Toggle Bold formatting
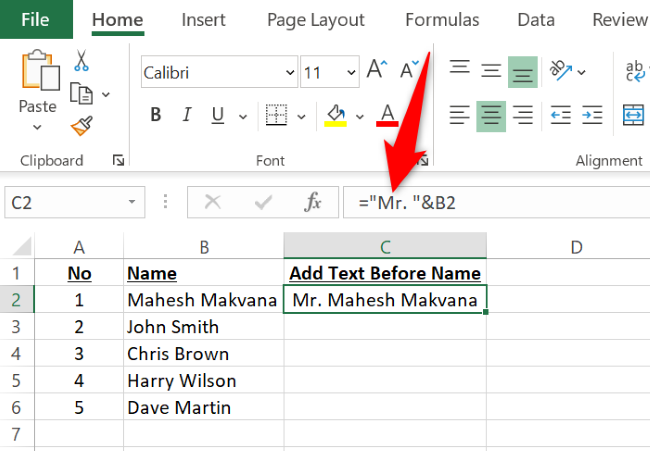 (156, 115)
